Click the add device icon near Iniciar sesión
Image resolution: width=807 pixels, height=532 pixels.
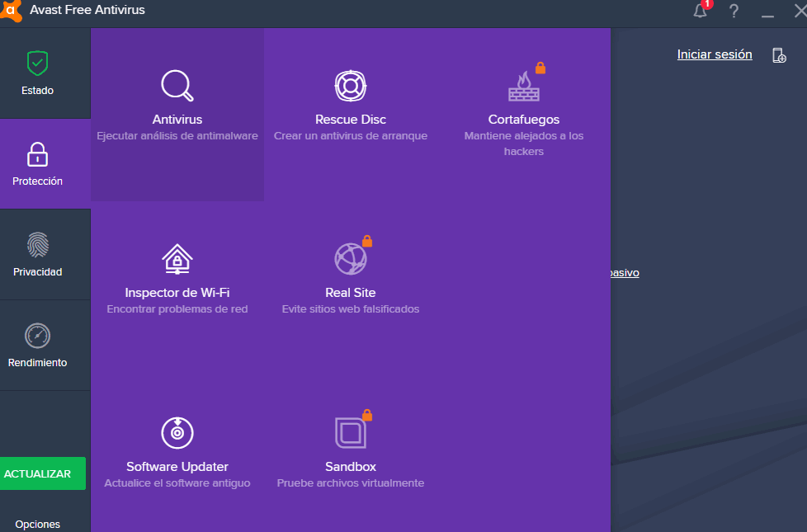click(779, 55)
